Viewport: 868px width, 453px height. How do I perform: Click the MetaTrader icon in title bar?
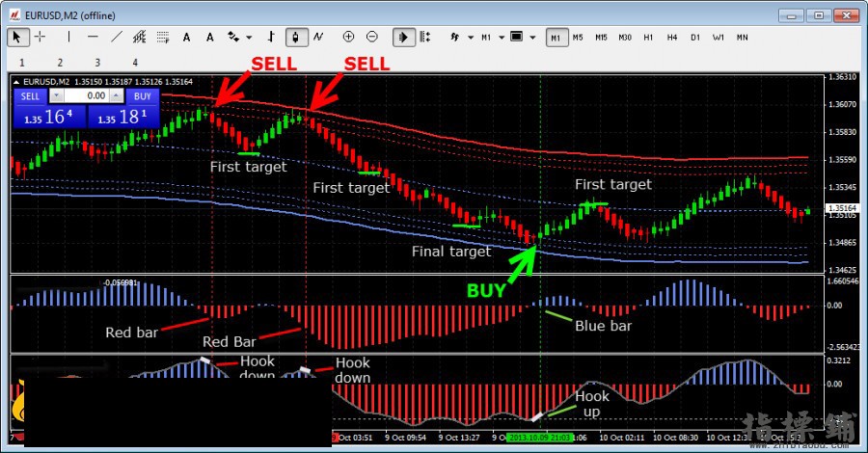click(x=14, y=14)
